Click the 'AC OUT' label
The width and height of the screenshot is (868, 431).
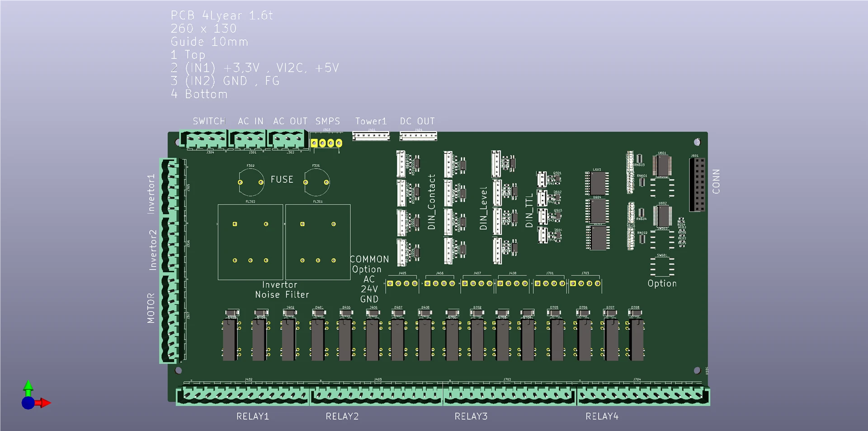pyautogui.click(x=290, y=121)
